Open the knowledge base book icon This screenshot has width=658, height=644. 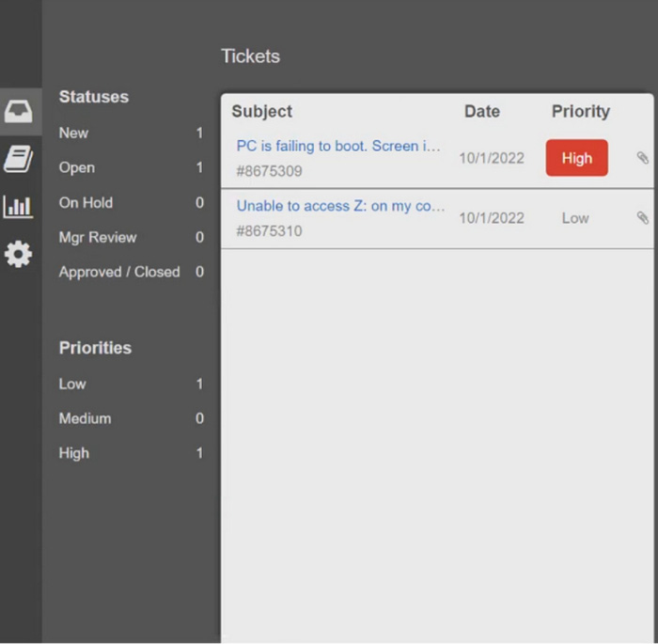tap(19, 159)
